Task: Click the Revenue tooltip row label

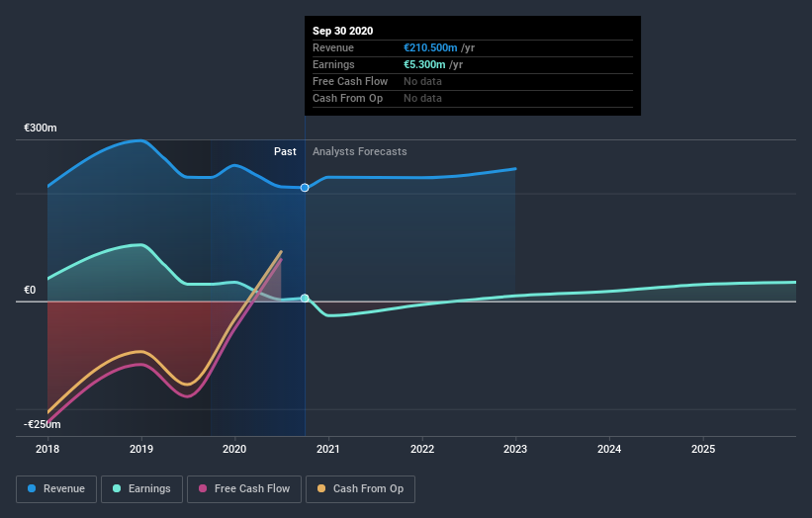Action: (333, 47)
